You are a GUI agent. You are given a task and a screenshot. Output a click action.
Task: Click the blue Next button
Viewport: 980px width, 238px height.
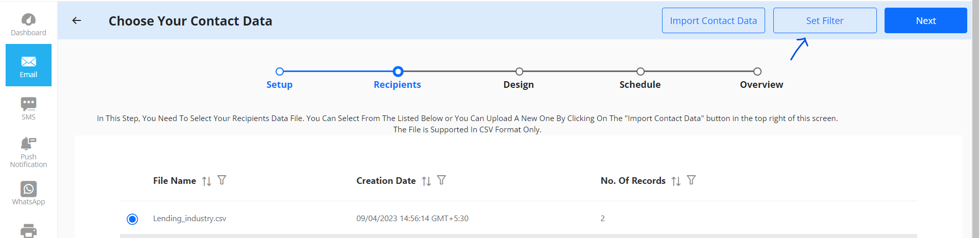pos(925,20)
